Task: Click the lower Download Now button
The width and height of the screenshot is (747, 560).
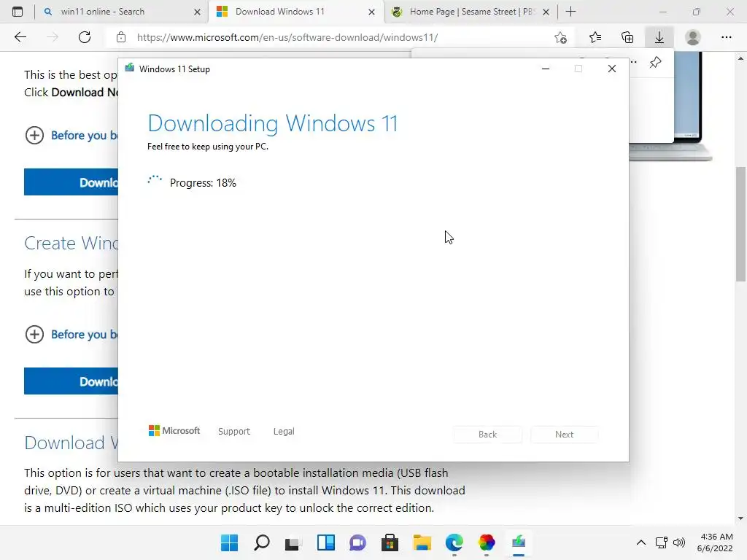Action: tap(71, 381)
